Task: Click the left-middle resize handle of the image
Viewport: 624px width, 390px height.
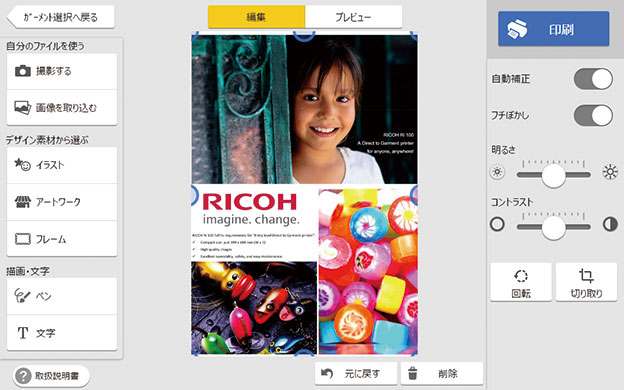Action: coord(194,195)
